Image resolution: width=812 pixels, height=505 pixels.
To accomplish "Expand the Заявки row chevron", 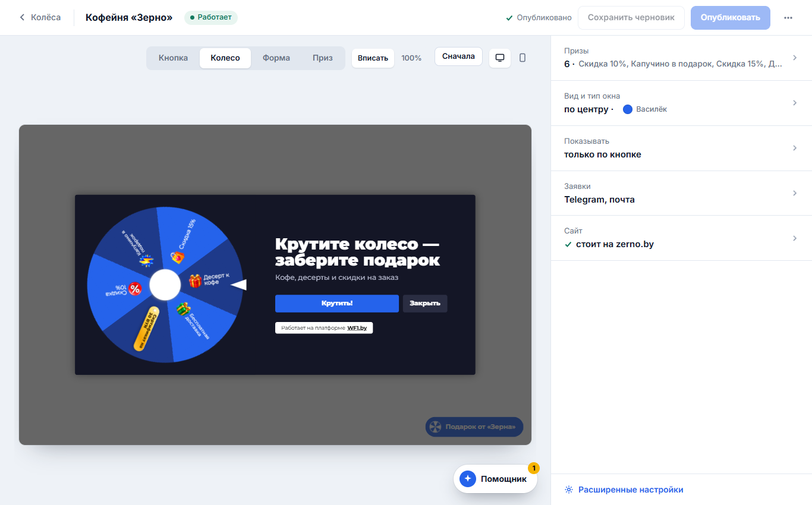I will 795,193.
